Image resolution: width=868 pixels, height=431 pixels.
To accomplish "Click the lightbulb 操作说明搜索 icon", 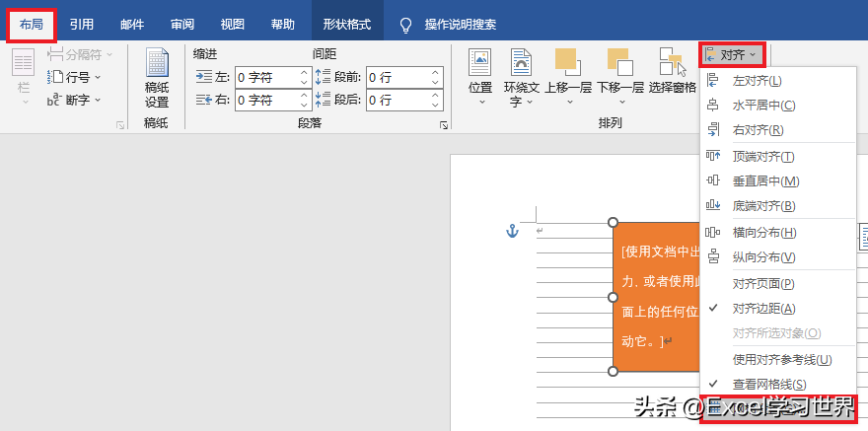I will click(x=405, y=25).
